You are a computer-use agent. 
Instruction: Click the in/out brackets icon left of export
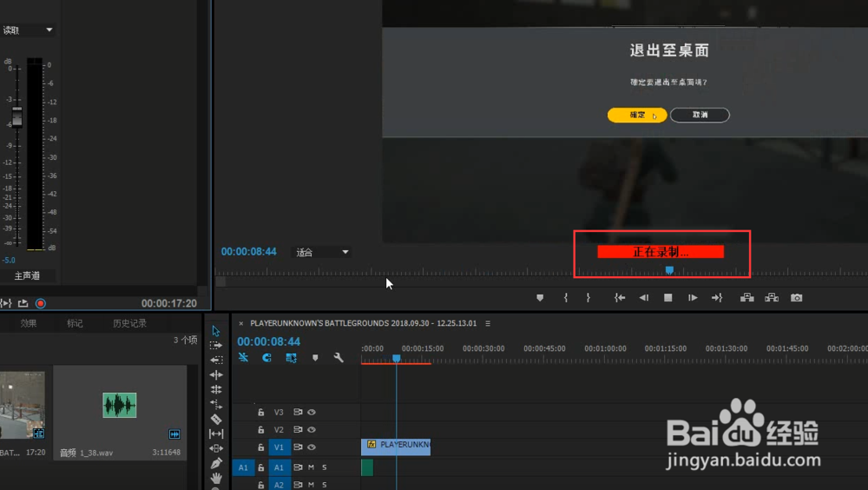[x=5, y=303]
